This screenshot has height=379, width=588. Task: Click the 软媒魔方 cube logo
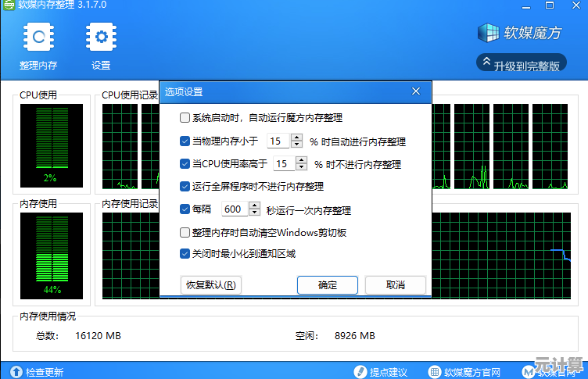click(x=489, y=32)
